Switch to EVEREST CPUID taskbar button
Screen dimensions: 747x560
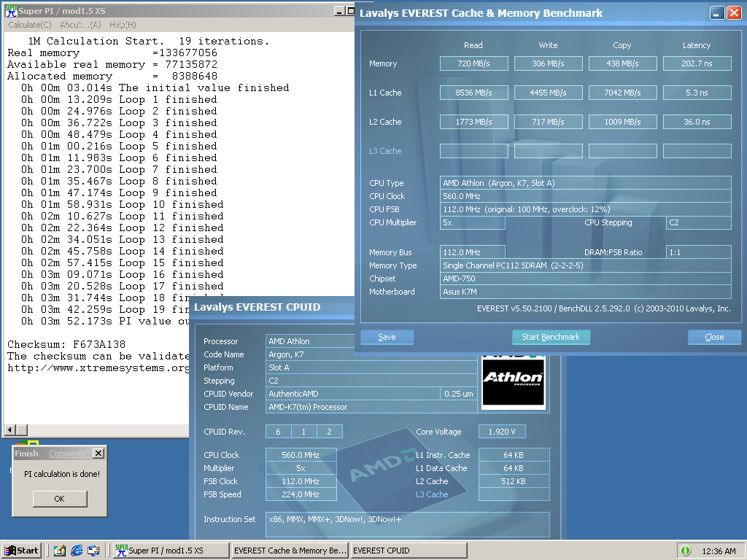(409, 551)
